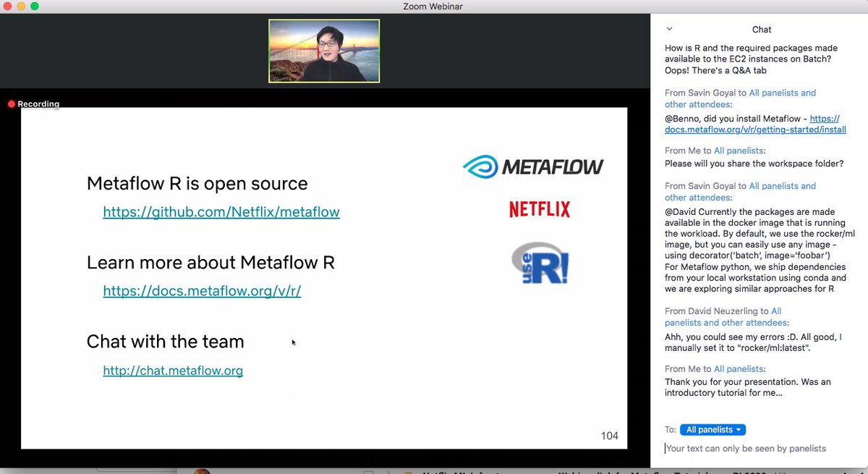Click 'Metaflow R is open source' heading
868x474 pixels.
click(197, 184)
